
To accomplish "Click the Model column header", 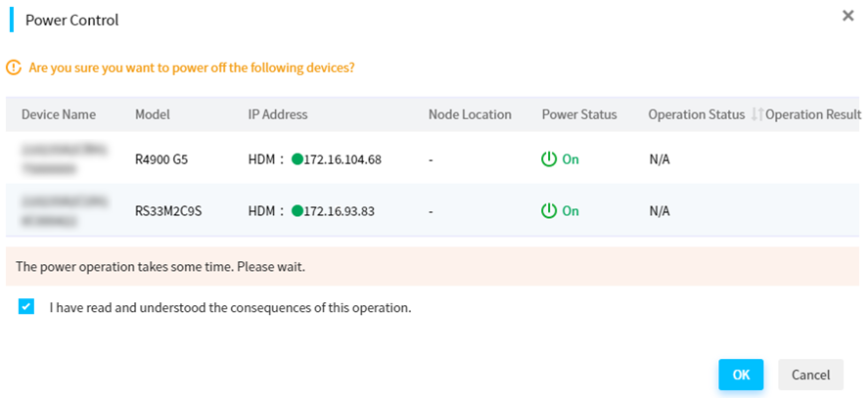I will pos(153,114).
